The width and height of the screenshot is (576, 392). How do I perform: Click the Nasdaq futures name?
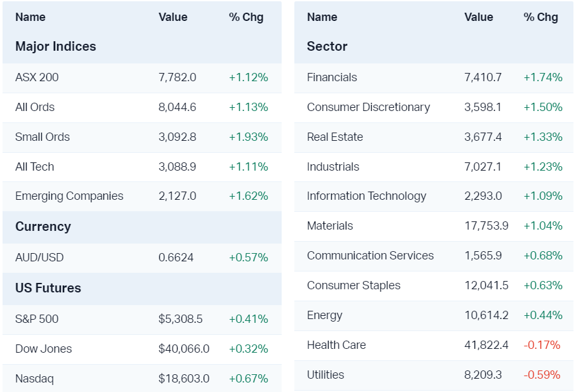[34, 379]
